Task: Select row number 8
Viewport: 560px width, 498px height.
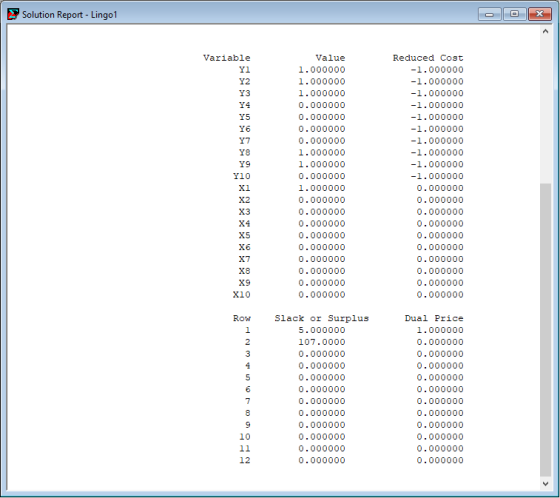Action: click(x=248, y=413)
